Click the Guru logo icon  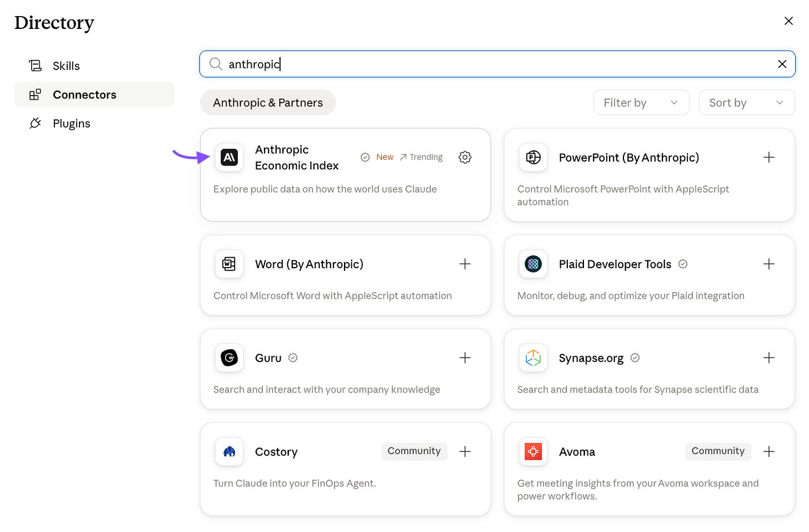[229, 358]
